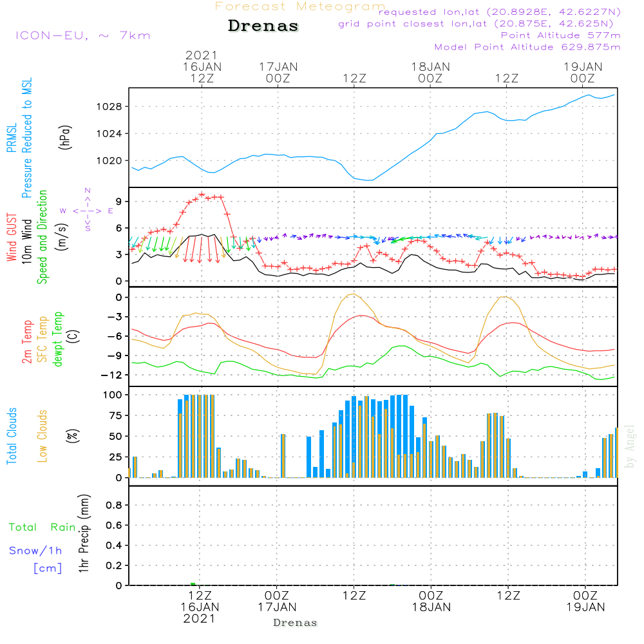
Task: Click the 100 value on cloud axis
Action: coord(113,395)
